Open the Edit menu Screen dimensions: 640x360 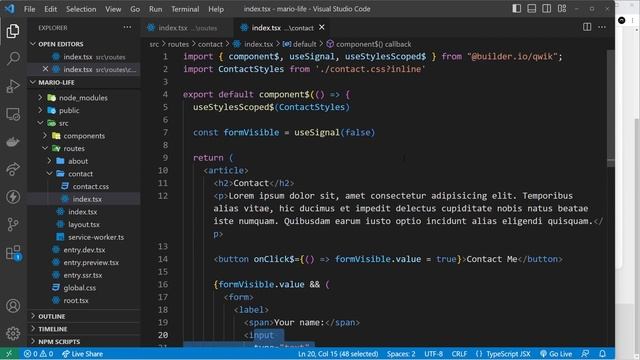(51, 9)
